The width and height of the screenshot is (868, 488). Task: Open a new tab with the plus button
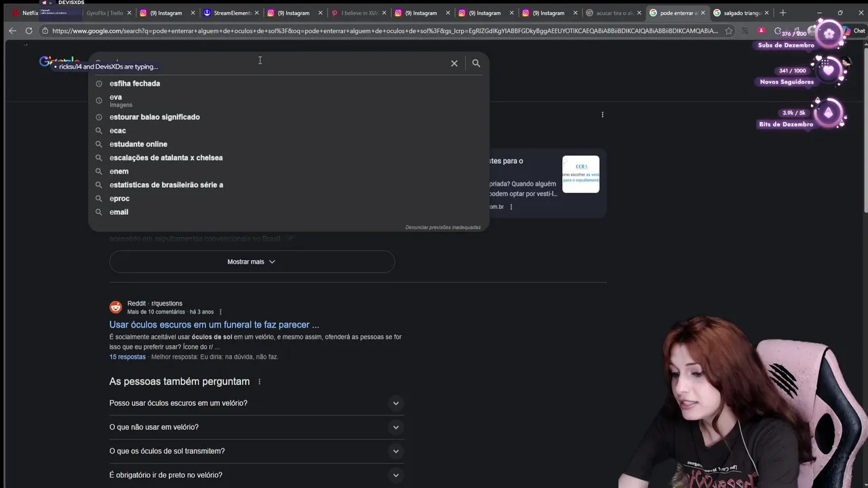(x=783, y=12)
